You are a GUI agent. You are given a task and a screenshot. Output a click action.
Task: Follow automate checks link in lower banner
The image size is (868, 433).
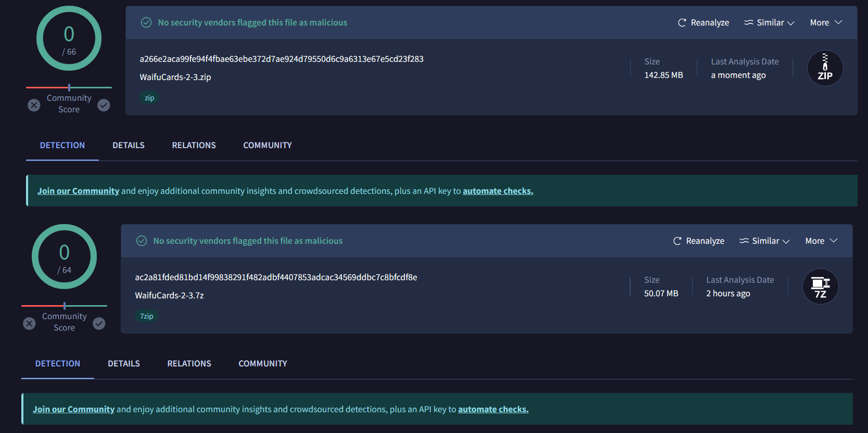[493, 409]
